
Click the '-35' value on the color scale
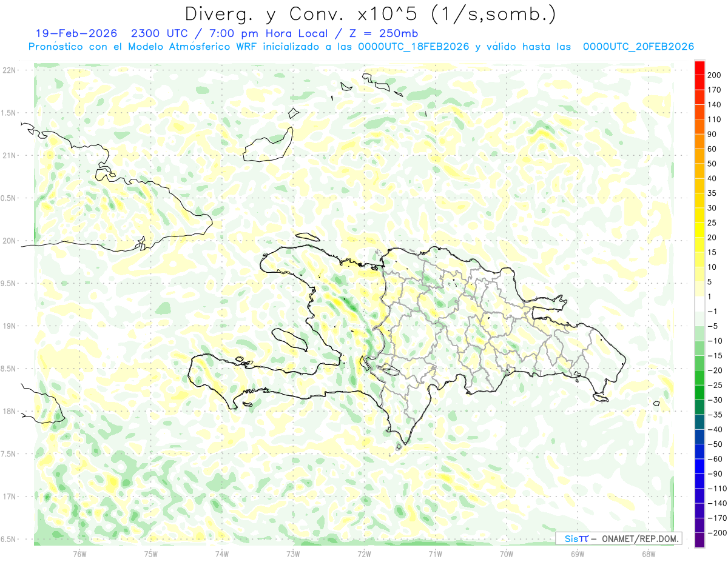pyautogui.click(x=715, y=415)
